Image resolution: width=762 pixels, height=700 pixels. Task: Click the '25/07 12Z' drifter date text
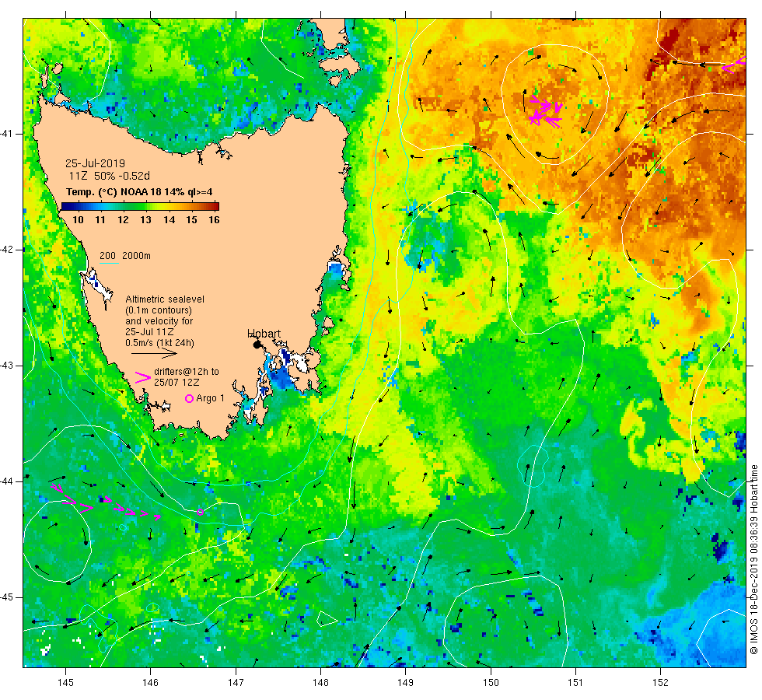point(177,383)
